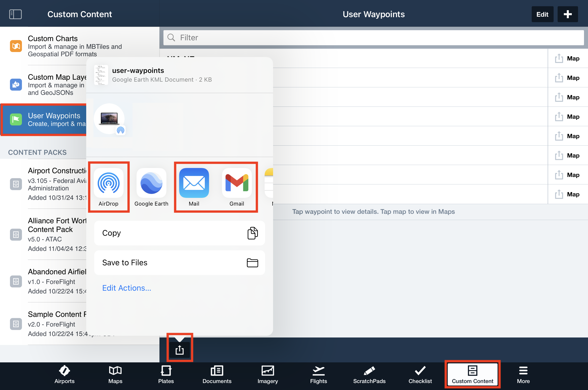Open the Custom Map Layers blue shapes icon
Viewport: 588px width, 390px height.
(16, 85)
